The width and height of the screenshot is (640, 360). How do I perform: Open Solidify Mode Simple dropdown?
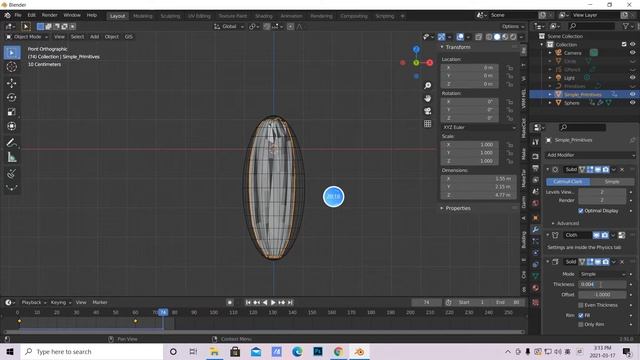click(602, 274)
